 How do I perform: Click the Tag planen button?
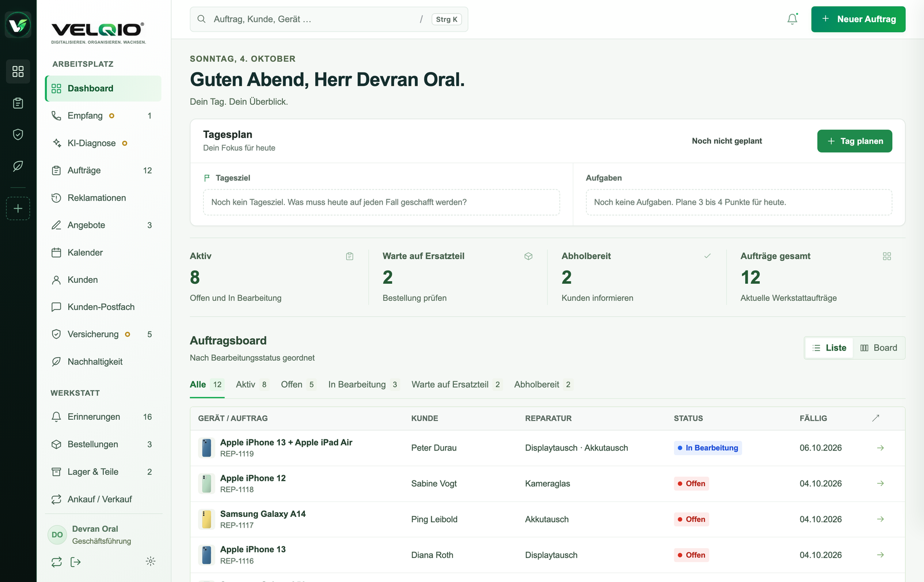point(855,141)
